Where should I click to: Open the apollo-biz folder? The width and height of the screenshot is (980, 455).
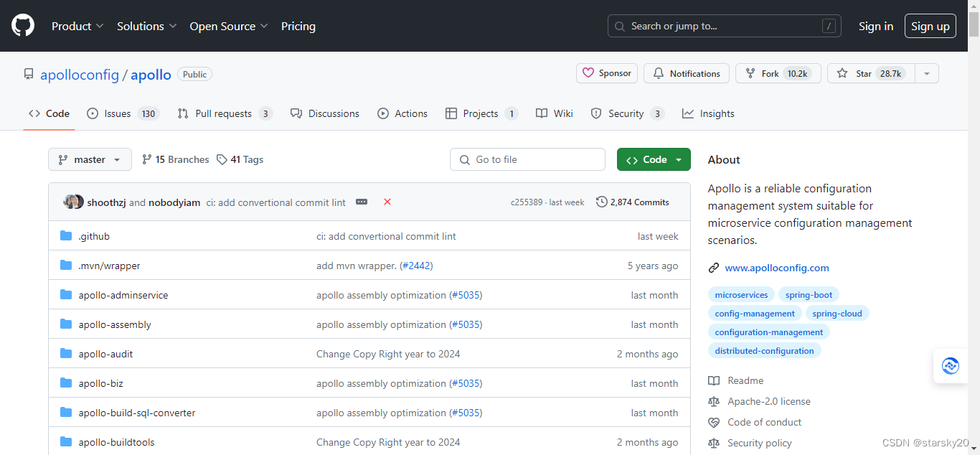[x=100, y=383]
